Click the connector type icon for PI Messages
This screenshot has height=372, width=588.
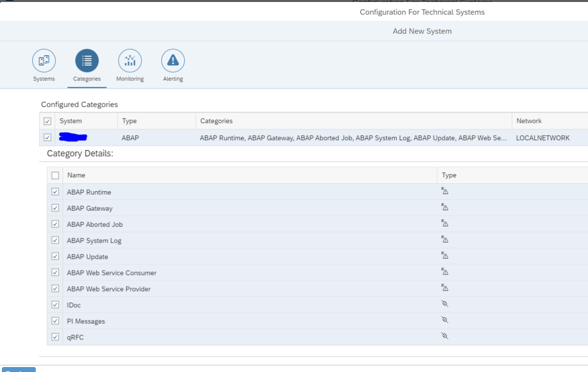(444, 320)
